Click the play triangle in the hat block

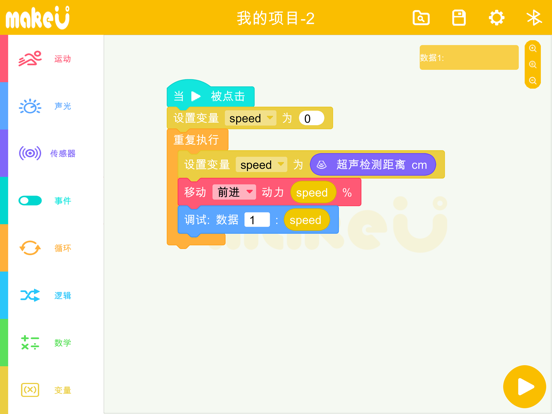[196, 96]
